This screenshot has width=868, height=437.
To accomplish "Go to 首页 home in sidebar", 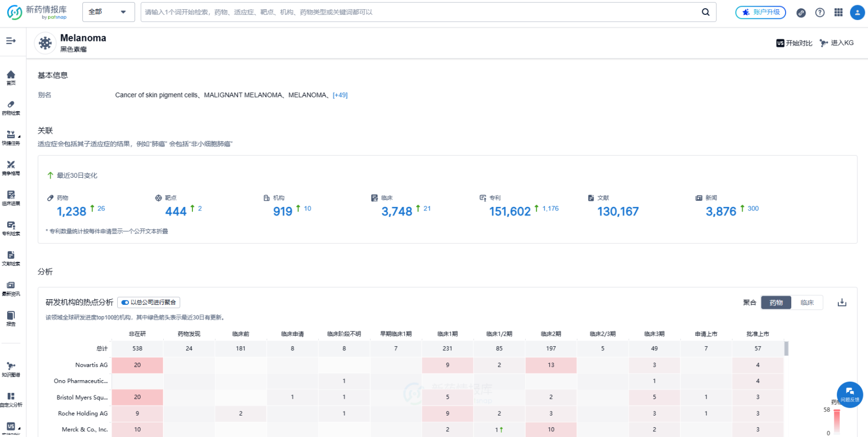I will [x=11, y=77].
